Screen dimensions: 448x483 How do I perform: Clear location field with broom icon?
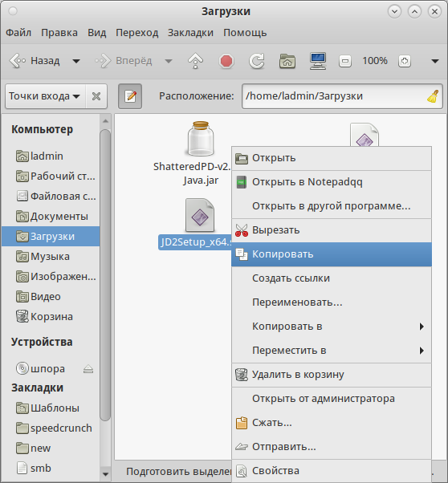433,96
